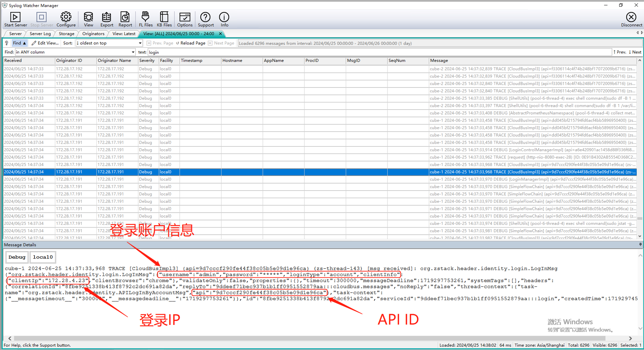Click inside the login search text field
Screen dimensions: 644x350
tap(231, 52)
